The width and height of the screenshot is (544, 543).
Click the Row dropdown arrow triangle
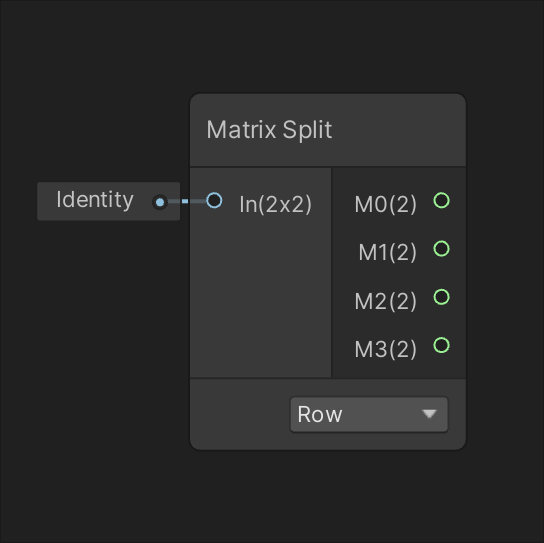click(429, 414)
